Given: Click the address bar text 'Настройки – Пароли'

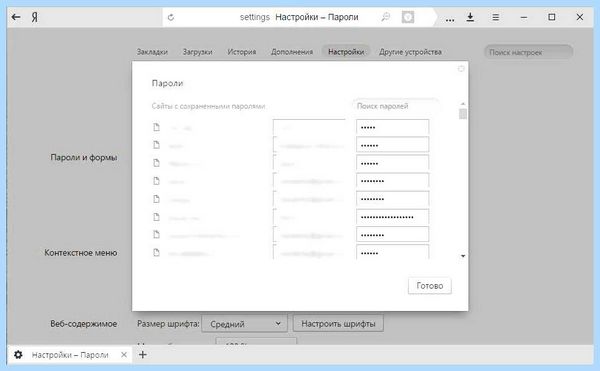Looking at the screenshot, I should click(317, 17).
